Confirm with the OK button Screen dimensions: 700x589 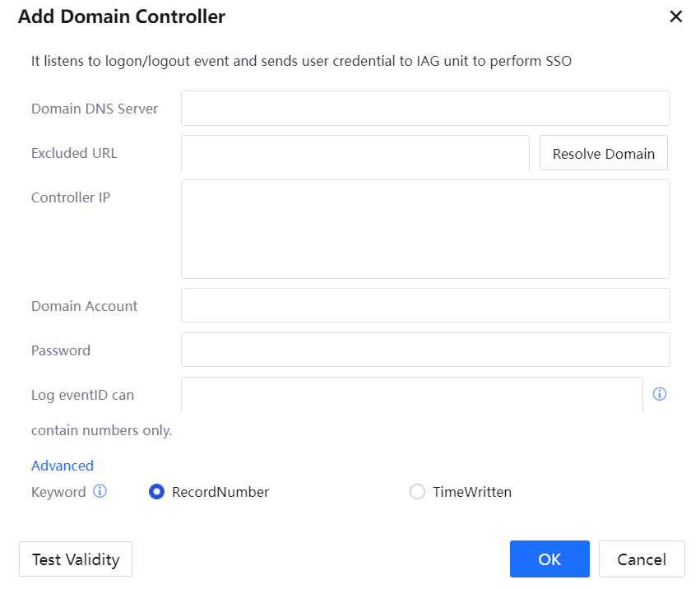(549, 559)
